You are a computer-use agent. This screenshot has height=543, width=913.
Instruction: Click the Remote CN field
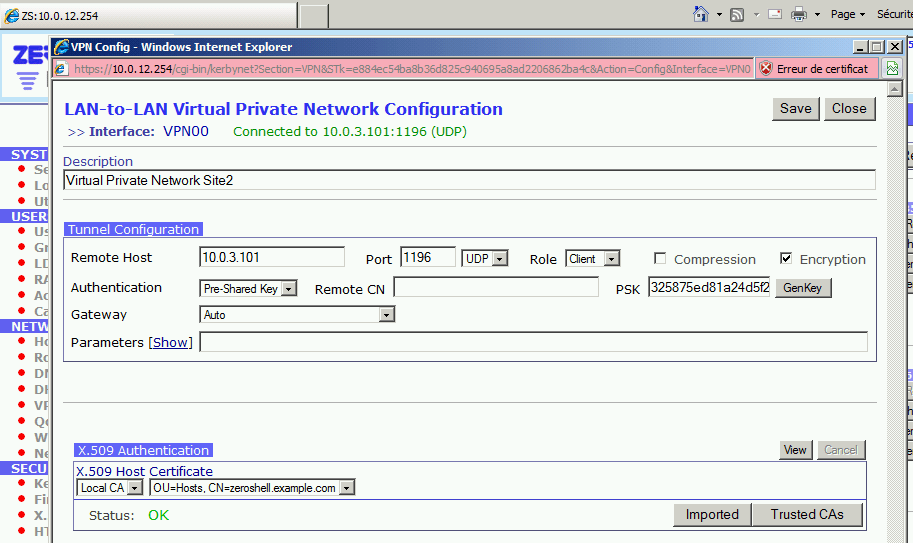pyautogui.click(x=496, y=287)
